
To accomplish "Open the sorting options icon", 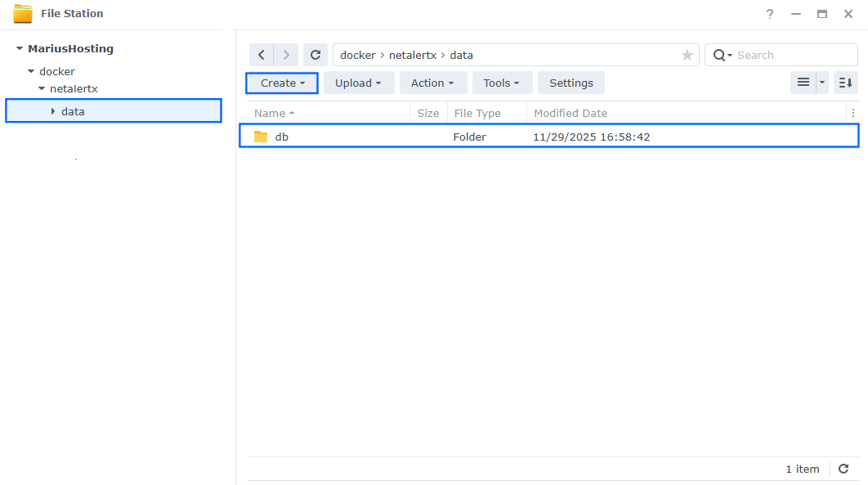I will [845, 83].
